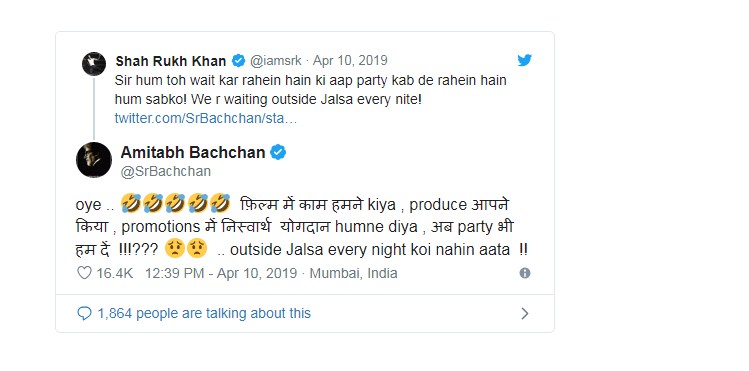Click the Mumbai, India location text

[x=353, y=274]
